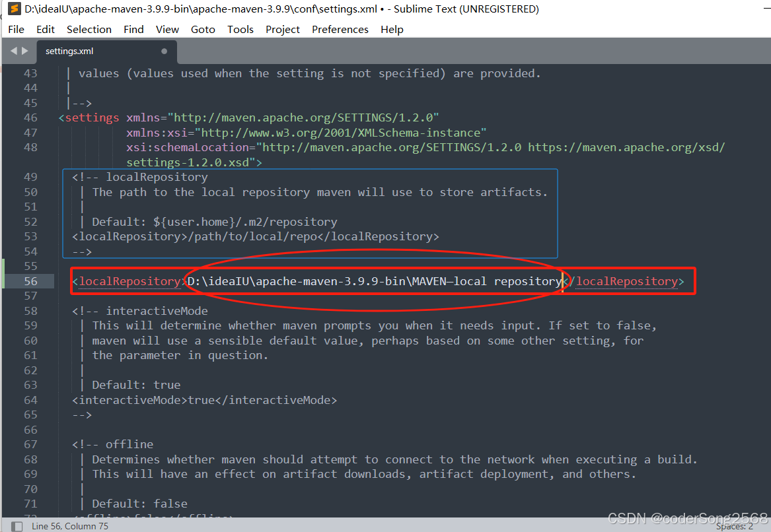Open the File menu
Viewport: 771px width, 532px height.
point(16,30)
